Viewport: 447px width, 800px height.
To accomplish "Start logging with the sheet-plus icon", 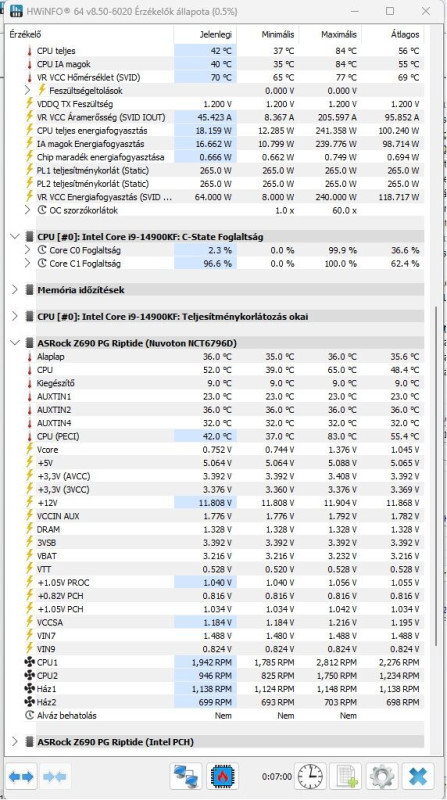I will [346, 777].
